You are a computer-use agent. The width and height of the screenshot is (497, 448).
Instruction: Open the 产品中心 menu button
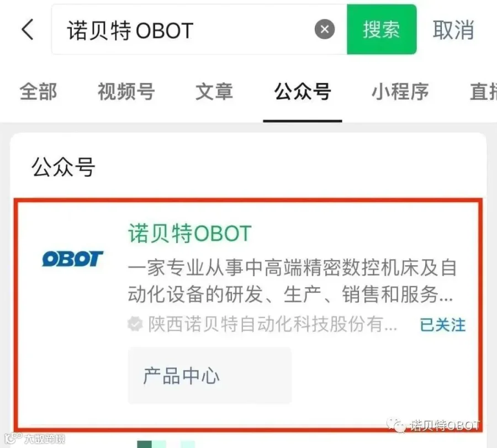209,376
